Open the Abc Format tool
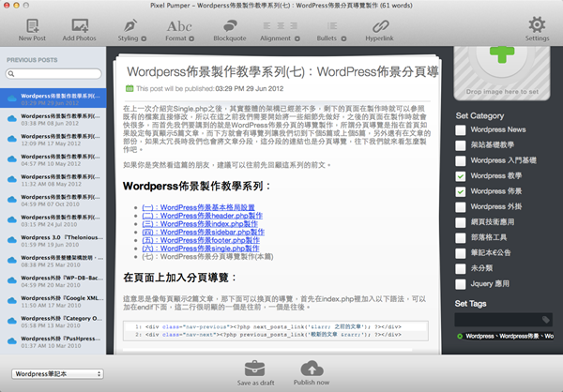Screen dimensions: 563x392 click(x=179, y=26)
